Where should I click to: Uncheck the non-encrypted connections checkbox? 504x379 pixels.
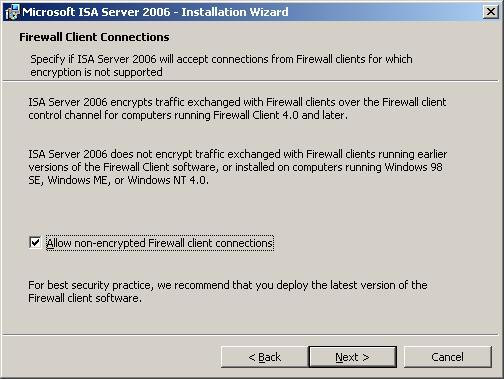pyautogui.click(x=35, y=242)
